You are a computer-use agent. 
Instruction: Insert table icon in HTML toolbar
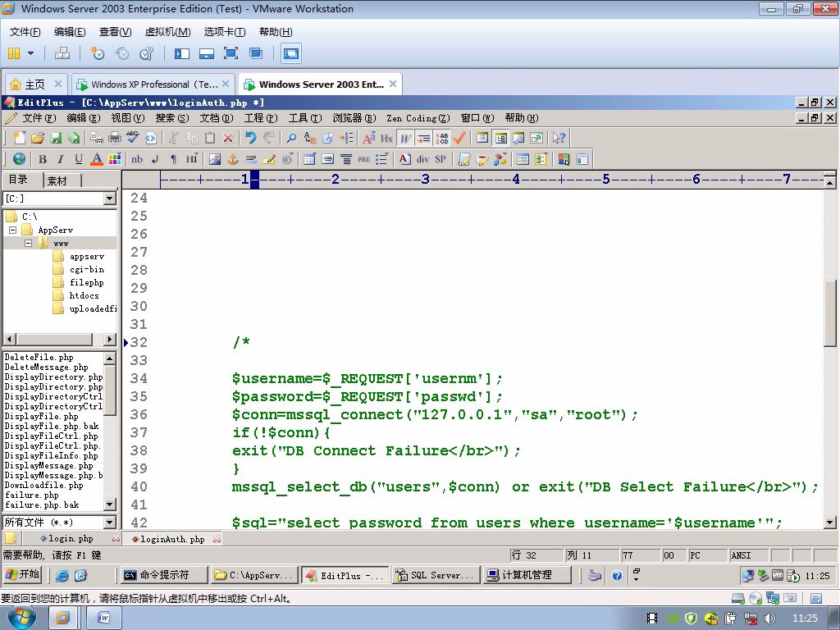pyautogui.click(x=309, y=158)
